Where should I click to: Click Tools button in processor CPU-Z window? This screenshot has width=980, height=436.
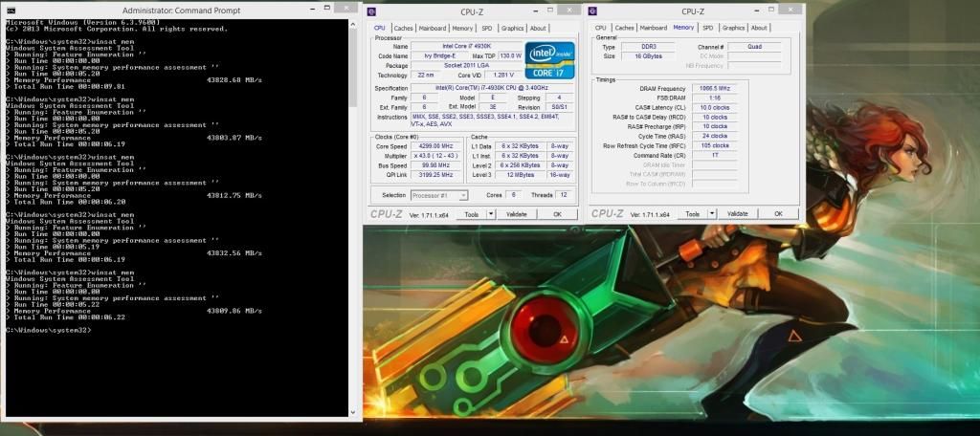click(x=472, y=214)
